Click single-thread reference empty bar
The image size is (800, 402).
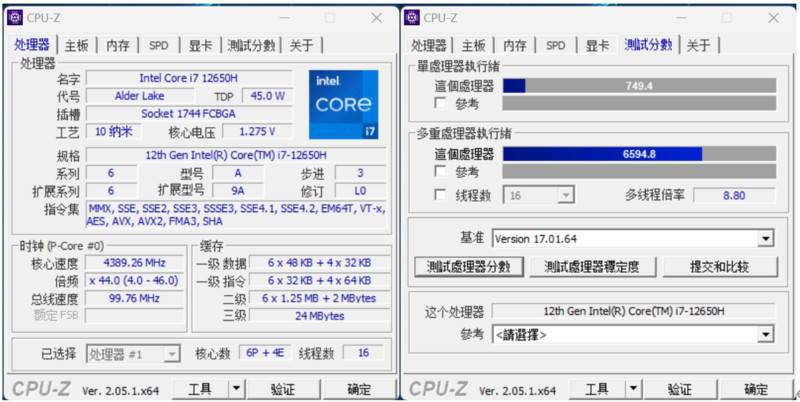[x=639, y=104]
